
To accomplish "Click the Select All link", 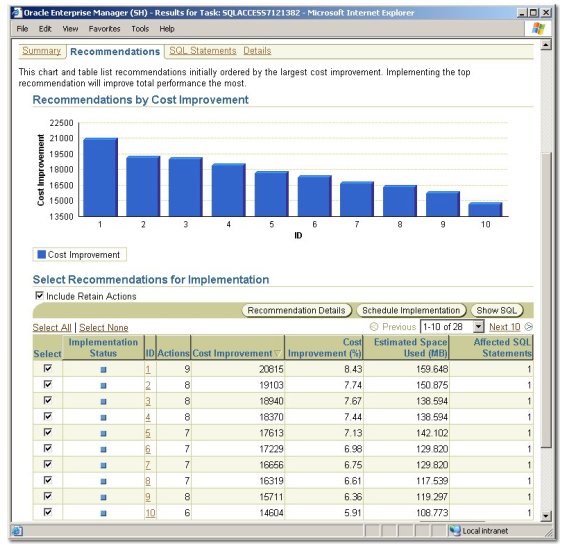I will (x=52, y=328).
